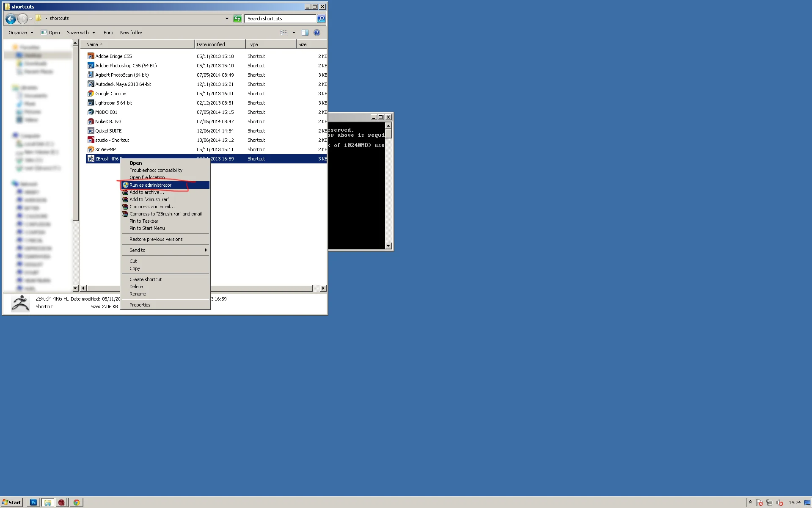Choose Open in the context menu
Viewport: 812px width, 508px height.
pyautogui.click(x=165, y=163)
